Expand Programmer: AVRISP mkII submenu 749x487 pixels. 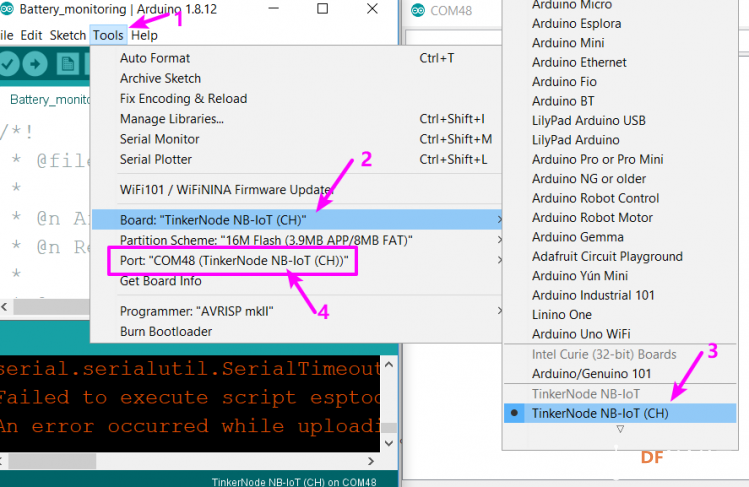point(296,311)
